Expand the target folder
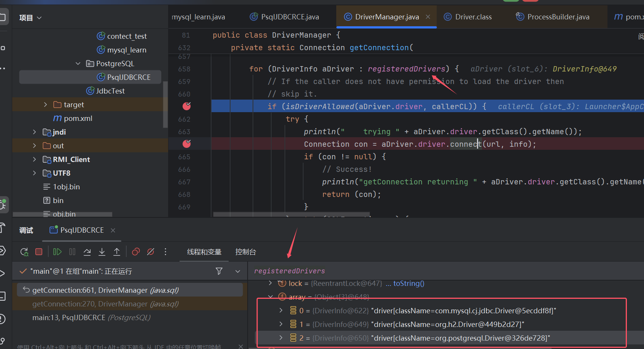 tap(45, 105)
